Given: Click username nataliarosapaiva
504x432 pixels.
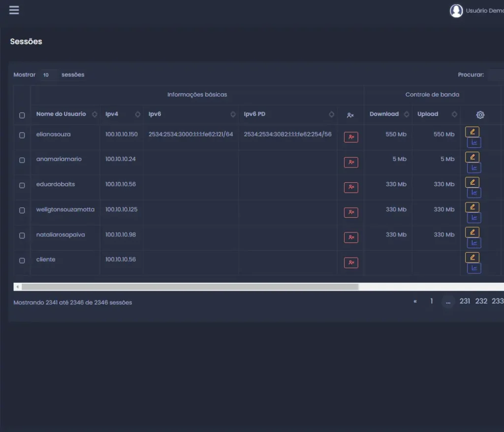Looking at the screenshot, I should [x=61, y=235].
